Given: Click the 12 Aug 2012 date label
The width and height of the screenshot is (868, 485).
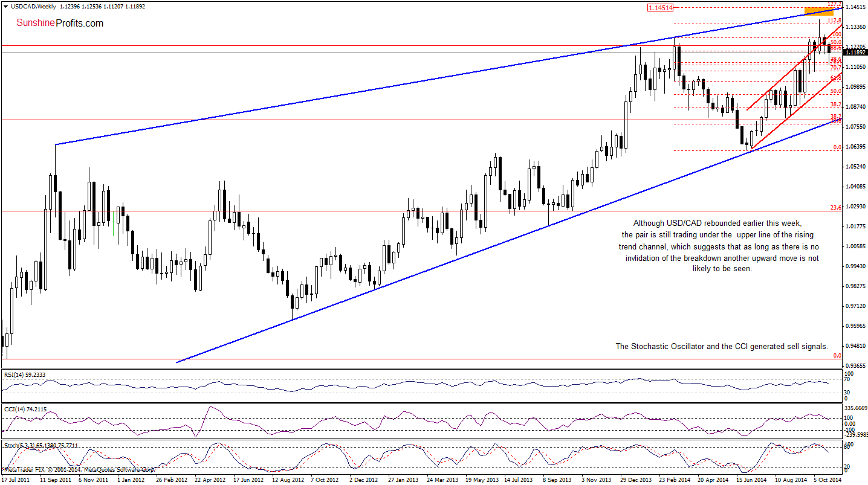Looking at the screenshot, I should tap(287, 479).
